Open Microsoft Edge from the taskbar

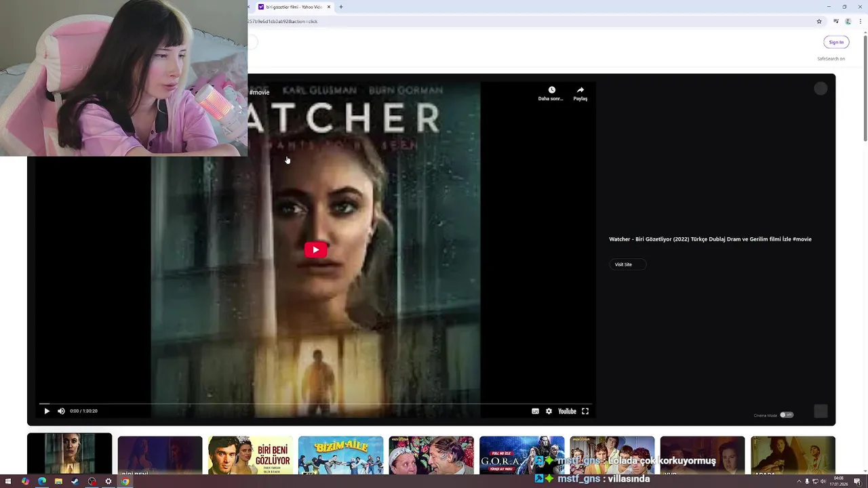click(42, 481)
